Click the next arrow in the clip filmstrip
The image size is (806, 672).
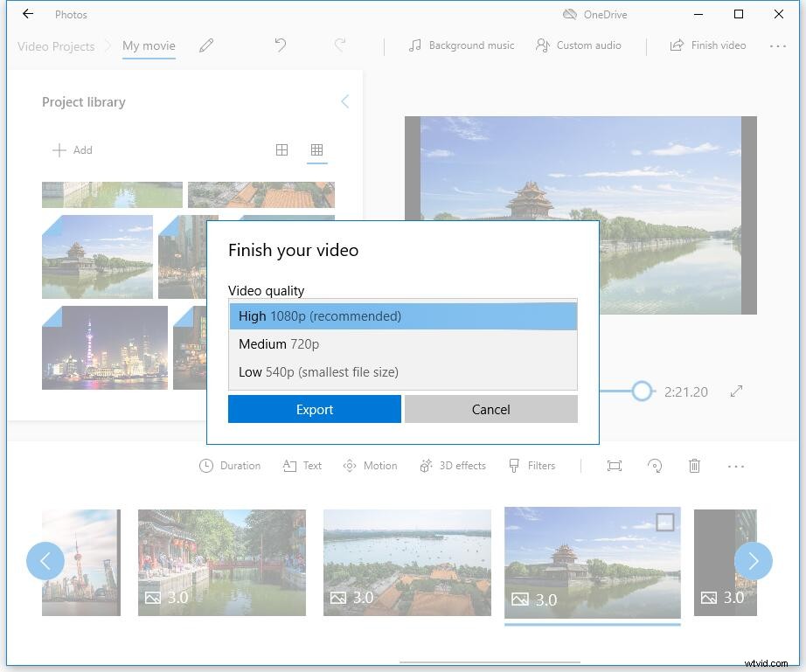pos(753,561)
